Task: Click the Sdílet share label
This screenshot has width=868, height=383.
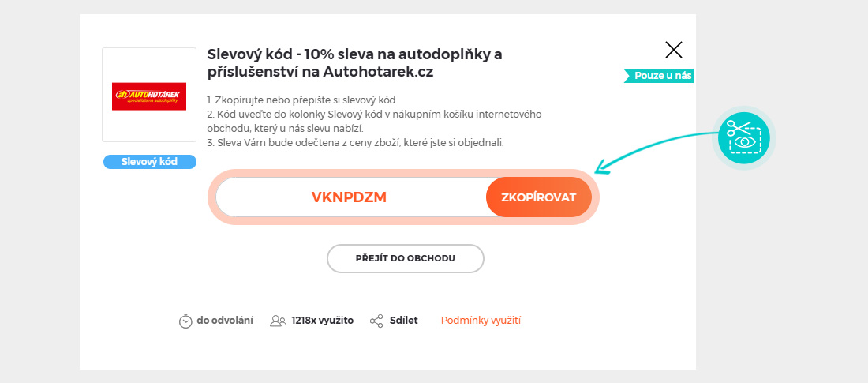Action: [x=403, y=321]
